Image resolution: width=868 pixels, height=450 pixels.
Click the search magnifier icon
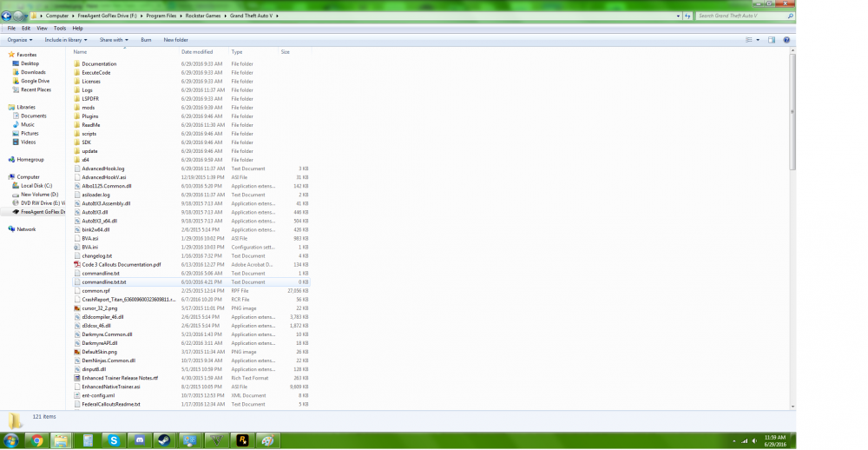click(790, 16)
